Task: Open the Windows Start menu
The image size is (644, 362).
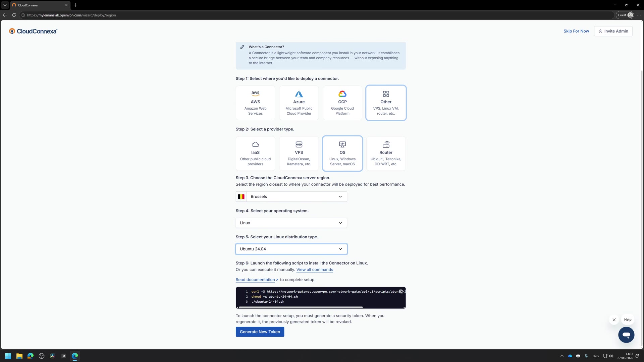Action: [x=8, y=356]
